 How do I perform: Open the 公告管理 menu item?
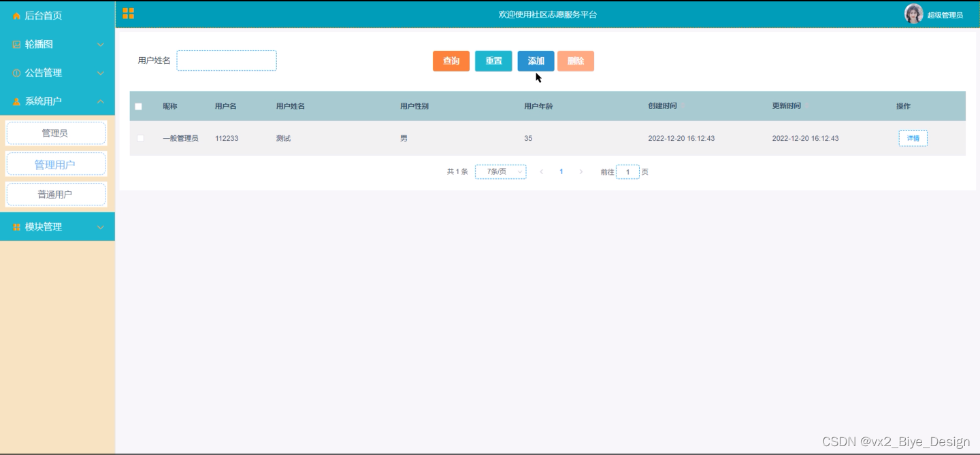coord(57,73)
